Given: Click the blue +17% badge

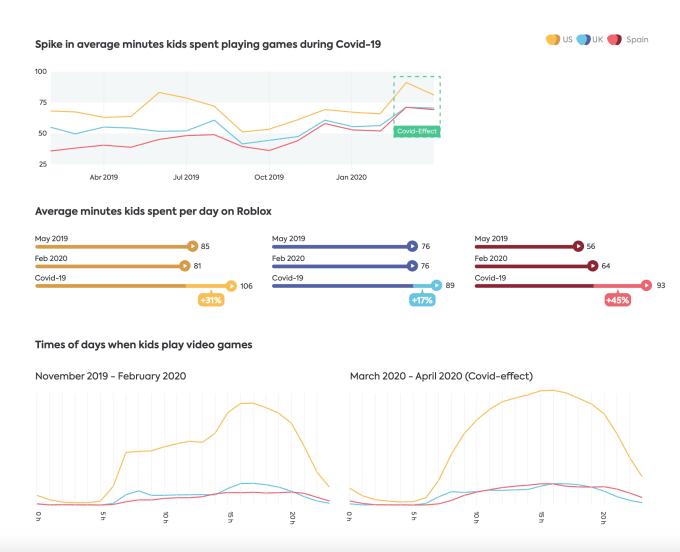Looking at the screenshot, I should (422, 300).
